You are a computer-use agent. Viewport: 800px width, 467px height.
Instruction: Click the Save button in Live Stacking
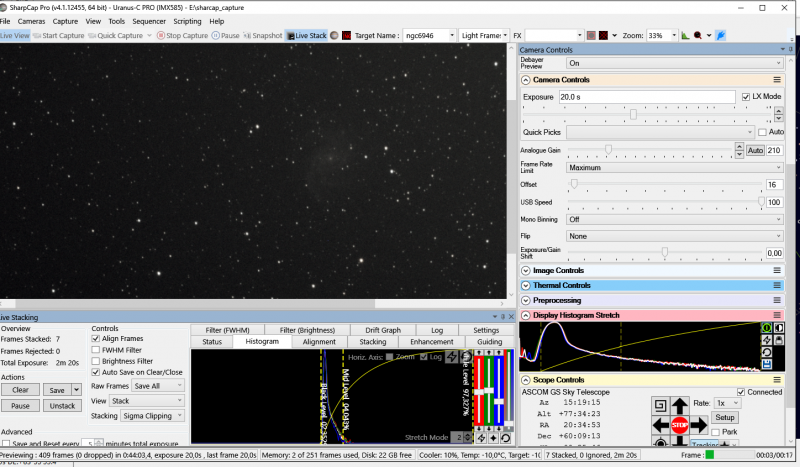pyautogui.click(x=57, y=390)
